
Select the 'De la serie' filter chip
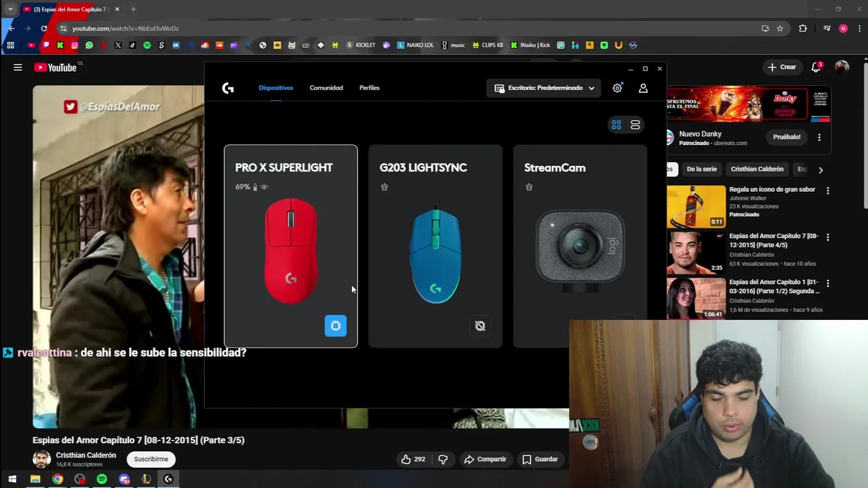point(701,169)
